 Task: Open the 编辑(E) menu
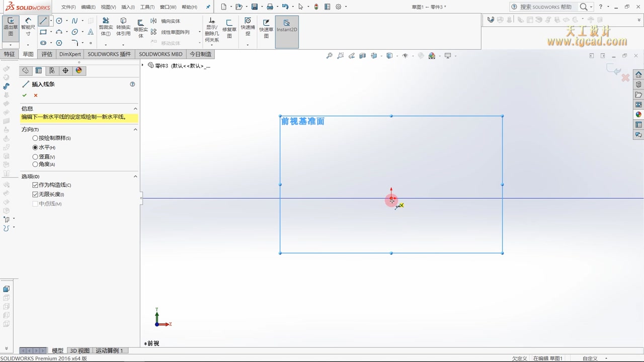(x=88, y=7)
